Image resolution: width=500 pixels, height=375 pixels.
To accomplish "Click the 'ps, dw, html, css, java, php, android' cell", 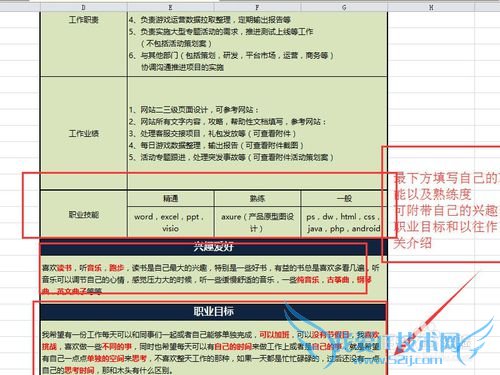I will tap(344, 222).
